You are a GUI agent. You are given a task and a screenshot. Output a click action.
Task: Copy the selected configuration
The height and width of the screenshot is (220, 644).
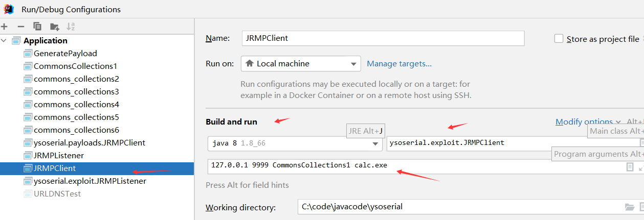point(37,27)
